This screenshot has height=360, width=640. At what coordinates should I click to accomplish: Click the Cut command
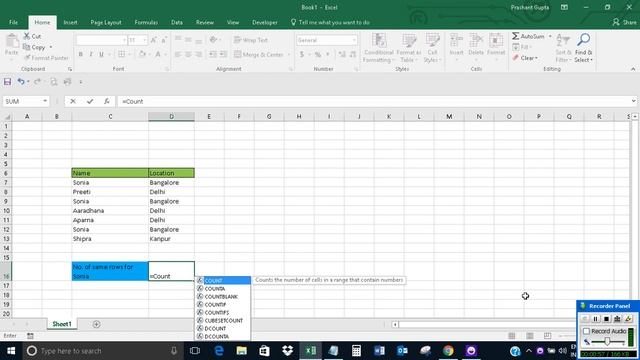pos(32,36)
